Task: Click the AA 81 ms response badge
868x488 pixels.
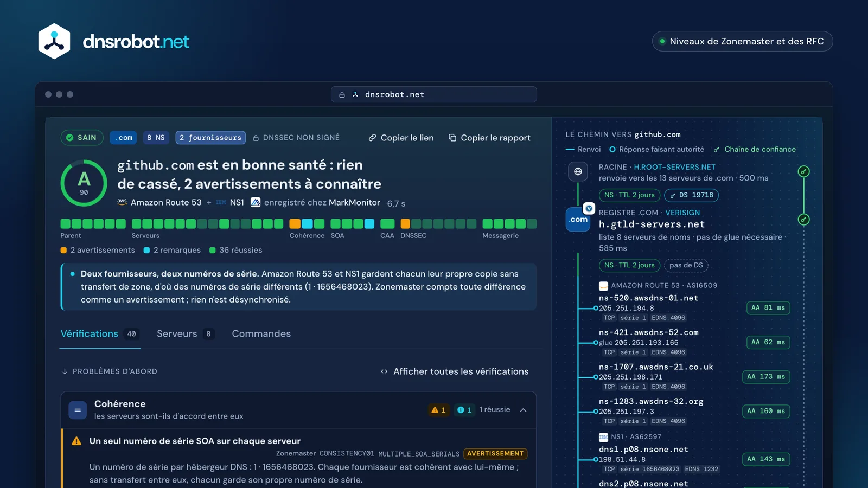Action: point(768,308)
